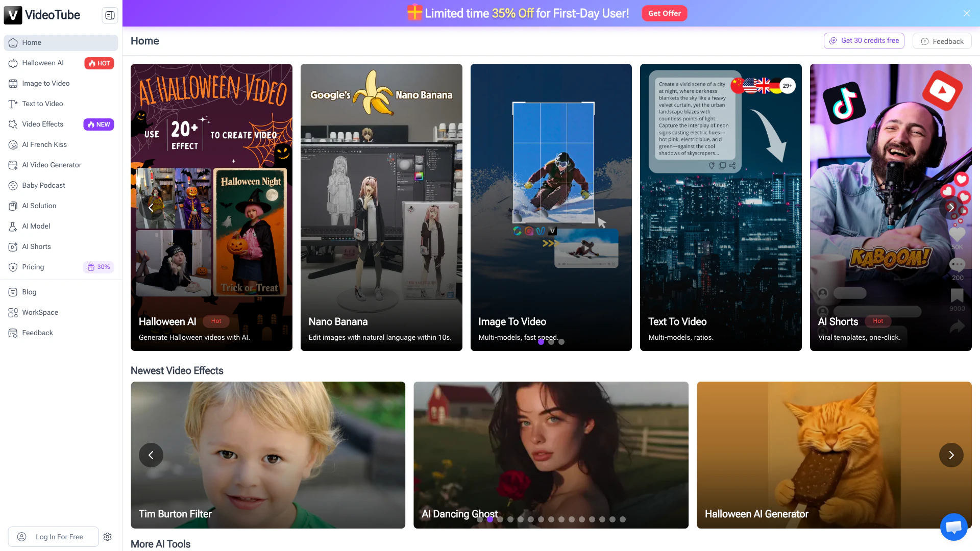Click the Text to Video sidebar icon
Image resolution: width=980 pixels, height=551 pixels.
[x=13, y=104]
